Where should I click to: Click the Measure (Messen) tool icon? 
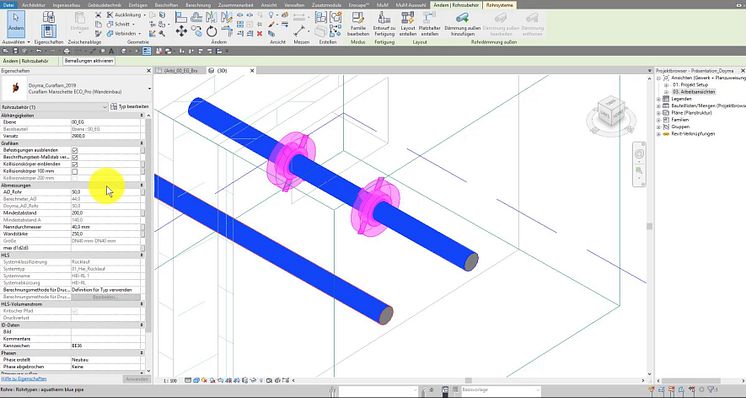pos(299,31)
